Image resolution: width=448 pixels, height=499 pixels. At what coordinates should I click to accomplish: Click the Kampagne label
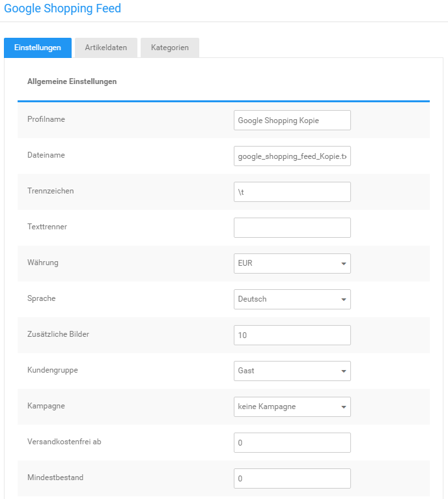click(x=46, y=406)
